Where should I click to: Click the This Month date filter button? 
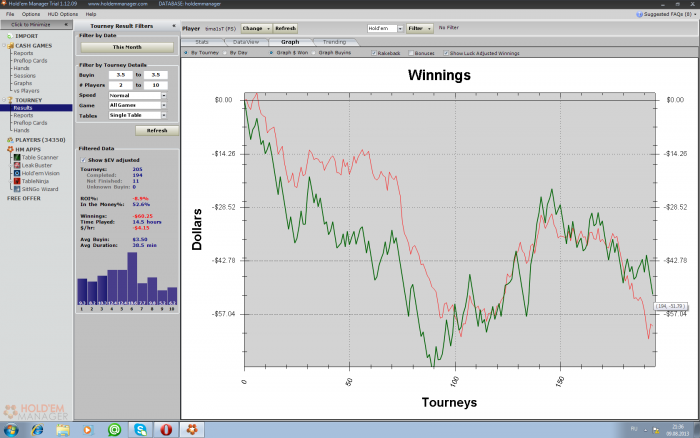pyautogui.click(x=127, y=47)
